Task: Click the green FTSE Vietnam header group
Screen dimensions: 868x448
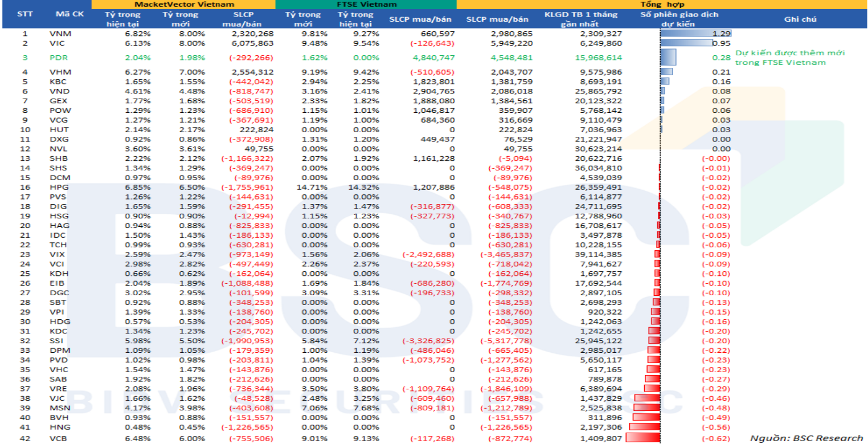Action: (366, 5)
